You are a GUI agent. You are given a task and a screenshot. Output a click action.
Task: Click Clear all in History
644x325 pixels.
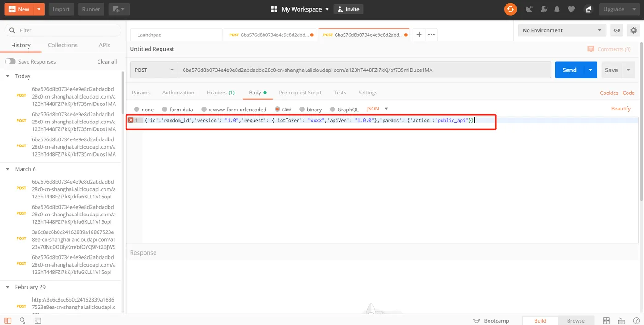107,62
